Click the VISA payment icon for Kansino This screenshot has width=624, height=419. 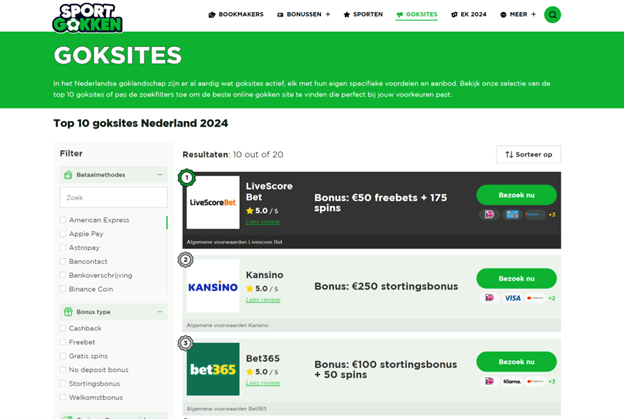click(512, 298)
